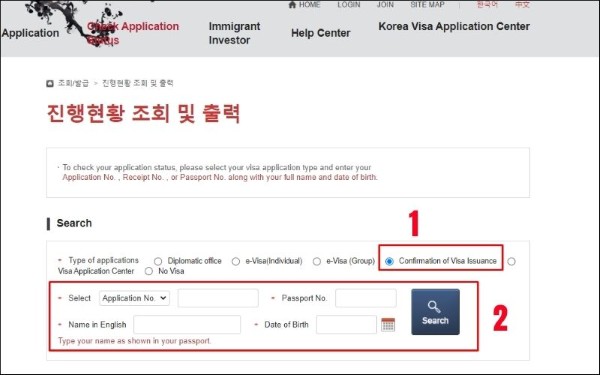
Task: Select the e-Visa(Individual) radio option
Action: click(236, 261)
